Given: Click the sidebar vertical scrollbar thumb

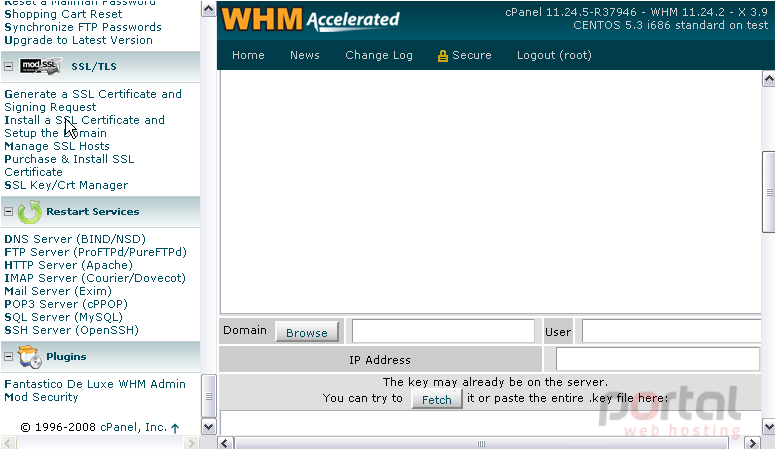Looking at the screenshot, I should tap(208, 396).
